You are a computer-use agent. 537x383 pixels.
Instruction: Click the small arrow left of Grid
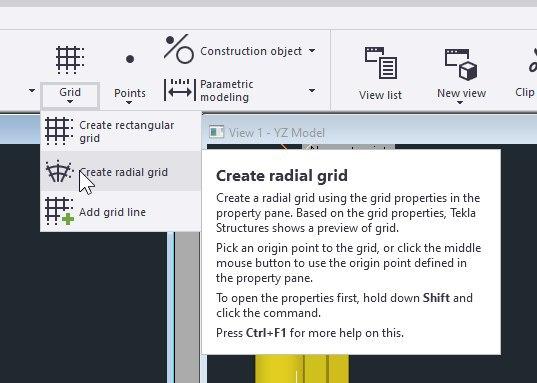[x=32, y=91]
